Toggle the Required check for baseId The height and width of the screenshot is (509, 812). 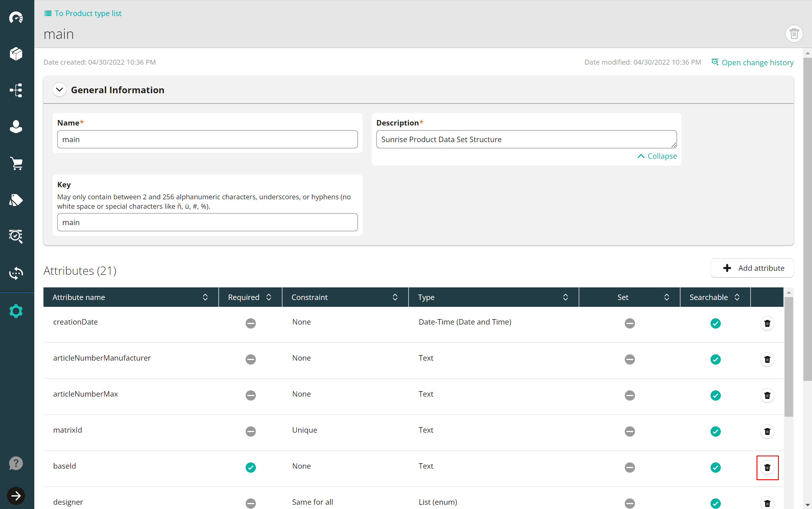[250, 467]
